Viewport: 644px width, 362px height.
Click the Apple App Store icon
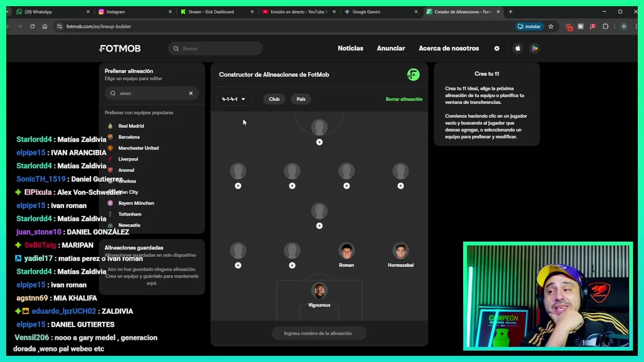(x=518, y=48)
